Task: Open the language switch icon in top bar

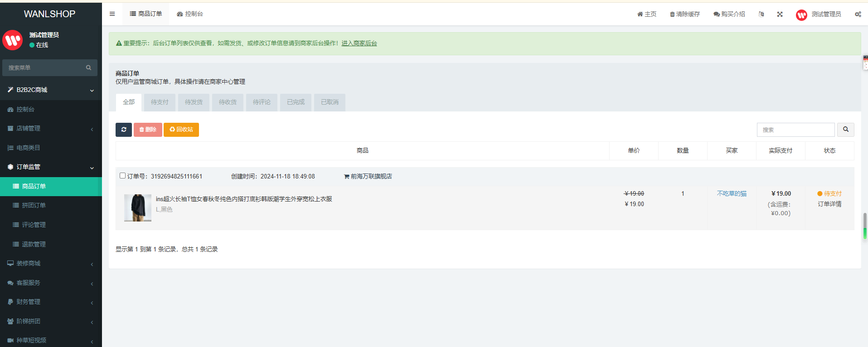Action: [761, 14]
